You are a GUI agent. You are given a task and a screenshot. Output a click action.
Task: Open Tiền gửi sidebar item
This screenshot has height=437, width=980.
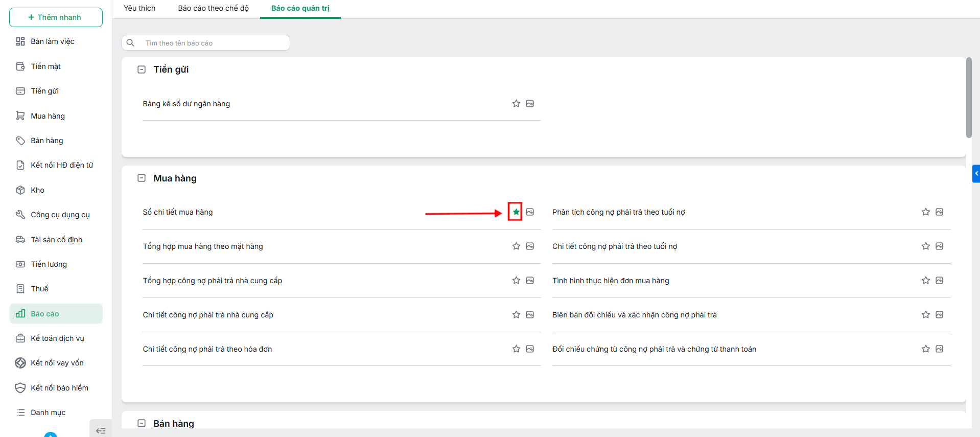(x=44, y=91)
